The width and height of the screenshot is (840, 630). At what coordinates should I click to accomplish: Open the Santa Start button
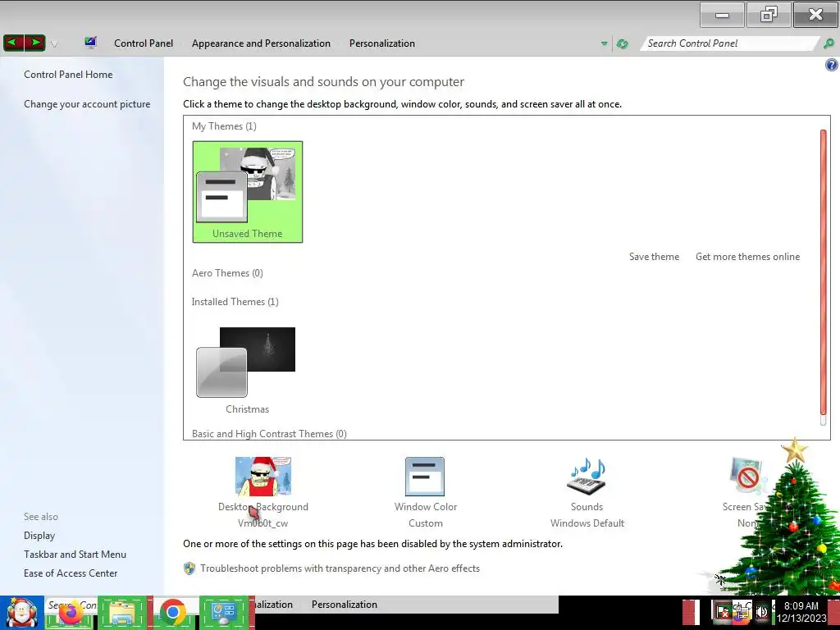pos(21,613)
